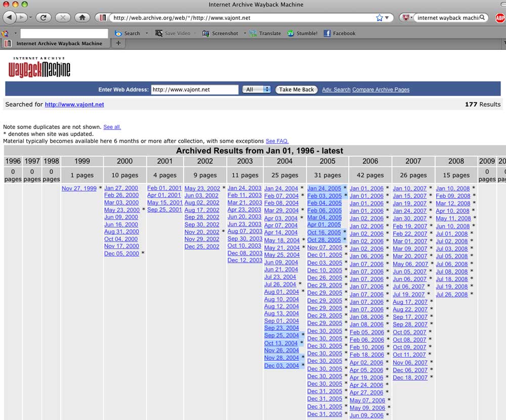Open the searched http://www.vajont.net link
The height and width of the screenshot is (420, 506).
coord(74,105)
